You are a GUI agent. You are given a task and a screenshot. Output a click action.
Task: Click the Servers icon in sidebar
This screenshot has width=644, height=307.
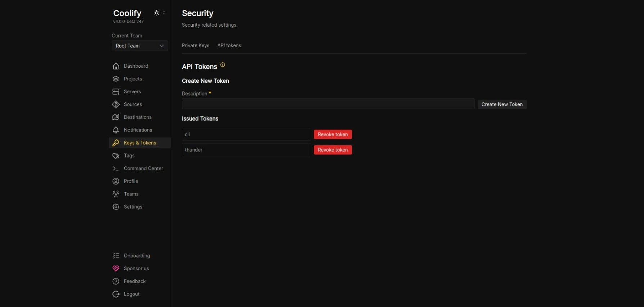(116, 92)
